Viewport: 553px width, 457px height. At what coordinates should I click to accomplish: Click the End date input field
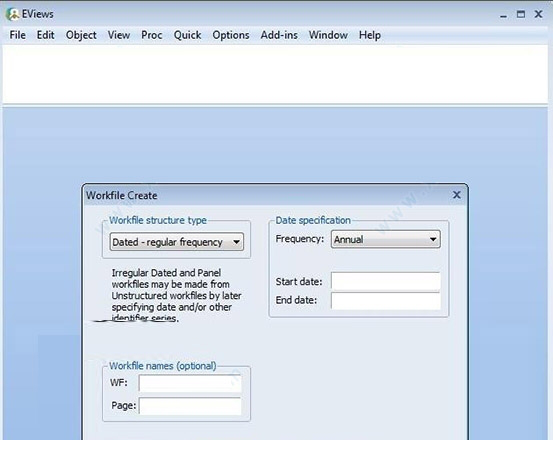pyautogui.click(x=385, y=301)
